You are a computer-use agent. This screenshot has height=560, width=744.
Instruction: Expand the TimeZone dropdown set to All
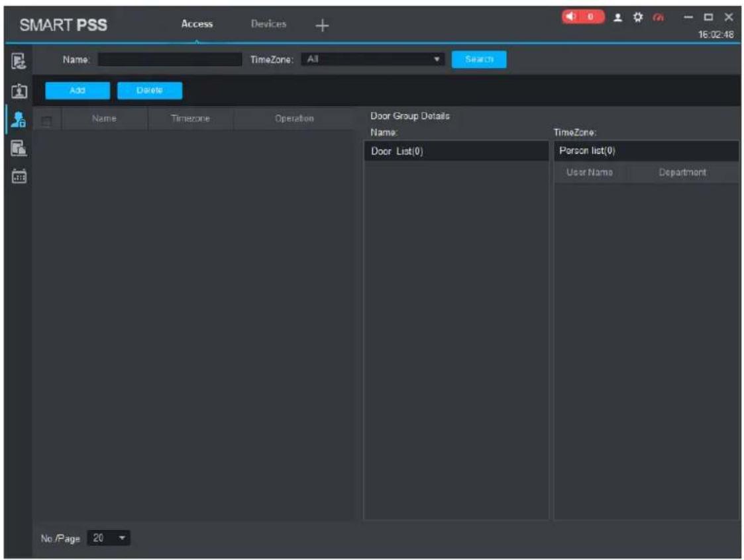(372, 60)
